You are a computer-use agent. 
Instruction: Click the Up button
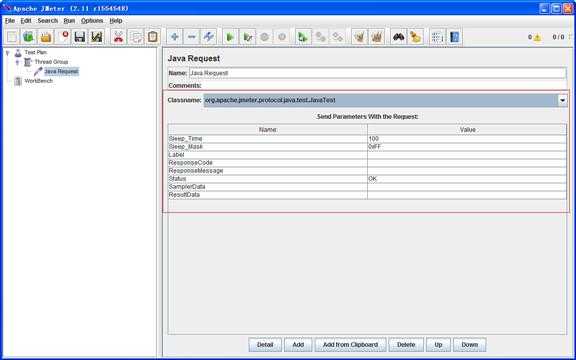tap(438, 345)
